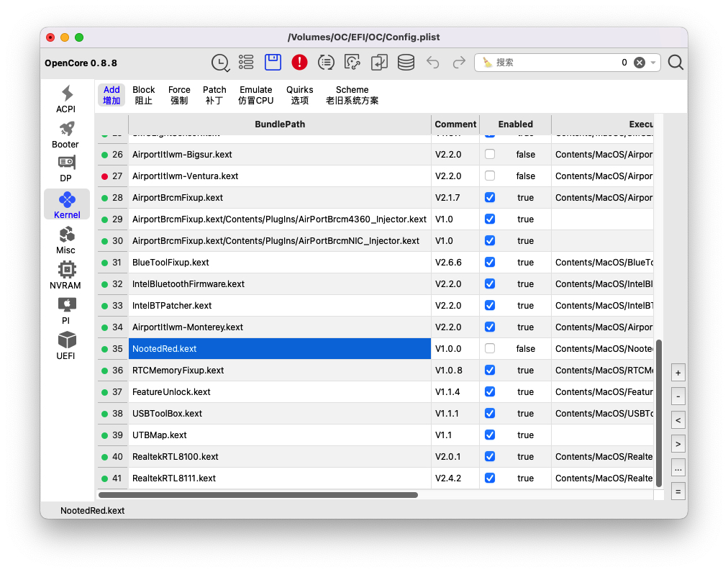Click the undo arrow
Viewport: 728px width, 572px height.
[x=433, y=62]
